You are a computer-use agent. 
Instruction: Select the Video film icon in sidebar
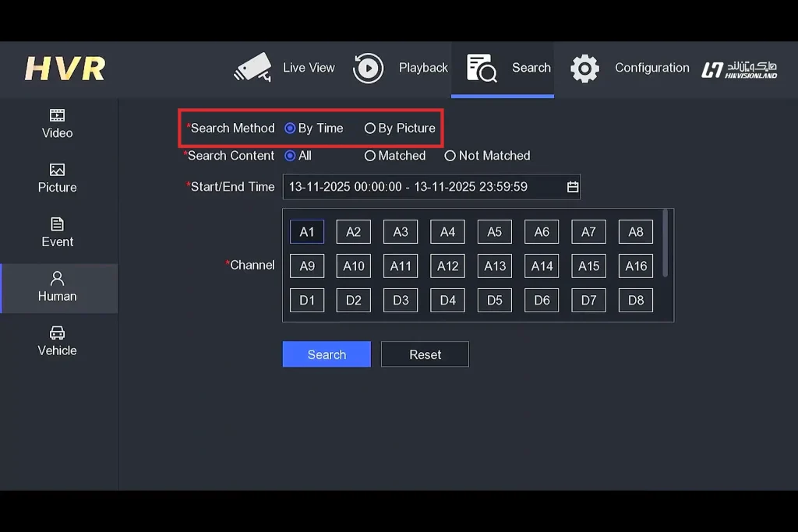click(x=57, y=115)
